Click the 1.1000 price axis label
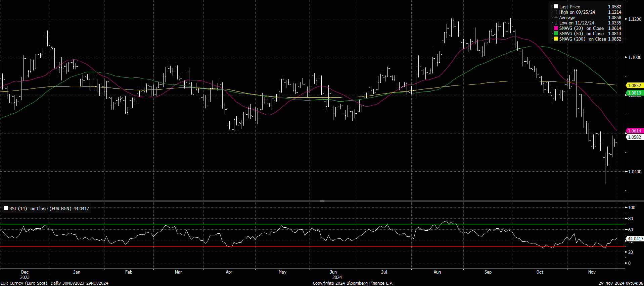This screenshot has width=644, height=286. coord(635,57)
